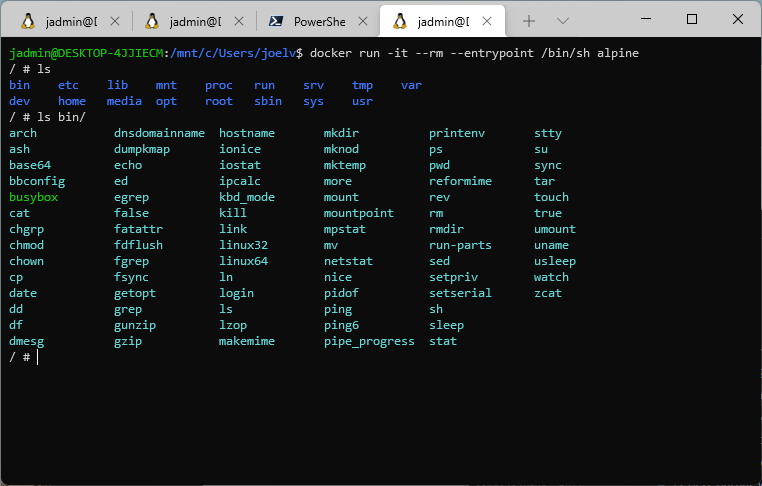Screen dimensions: 762x486
Task: Switch to the PowerShell tab
Action: point(318,21)
